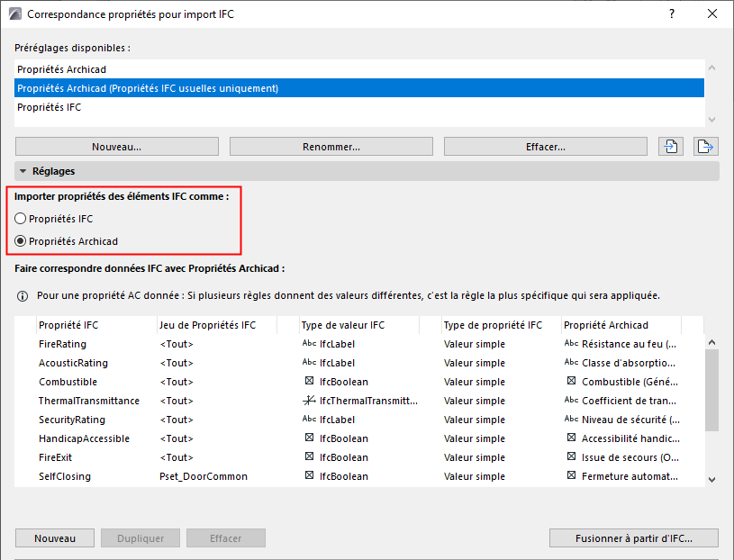734x560 pixels.
Task: Select the Propriétés Archicad preset
Action: (62, 69)
